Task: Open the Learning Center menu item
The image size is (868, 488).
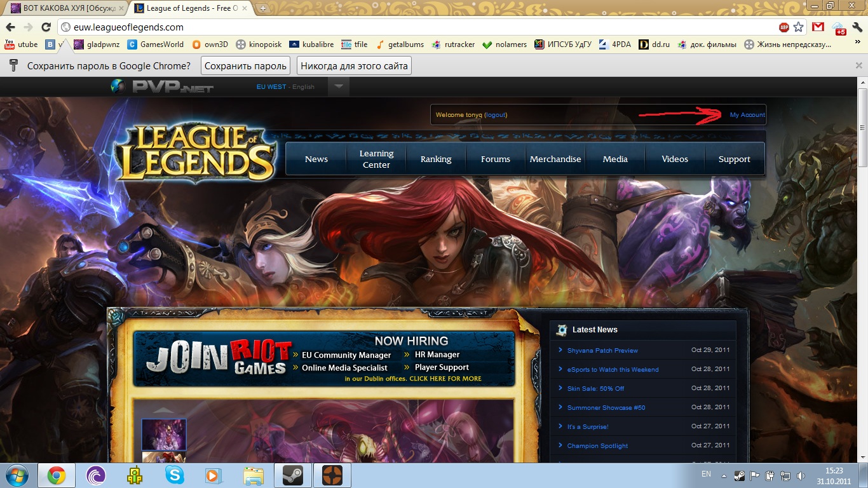Action: click(x=376, y=159)
